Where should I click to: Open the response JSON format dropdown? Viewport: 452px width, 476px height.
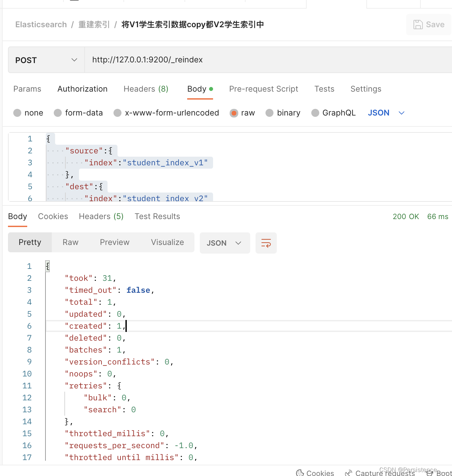pyautogui.click(x=225, y=243)
